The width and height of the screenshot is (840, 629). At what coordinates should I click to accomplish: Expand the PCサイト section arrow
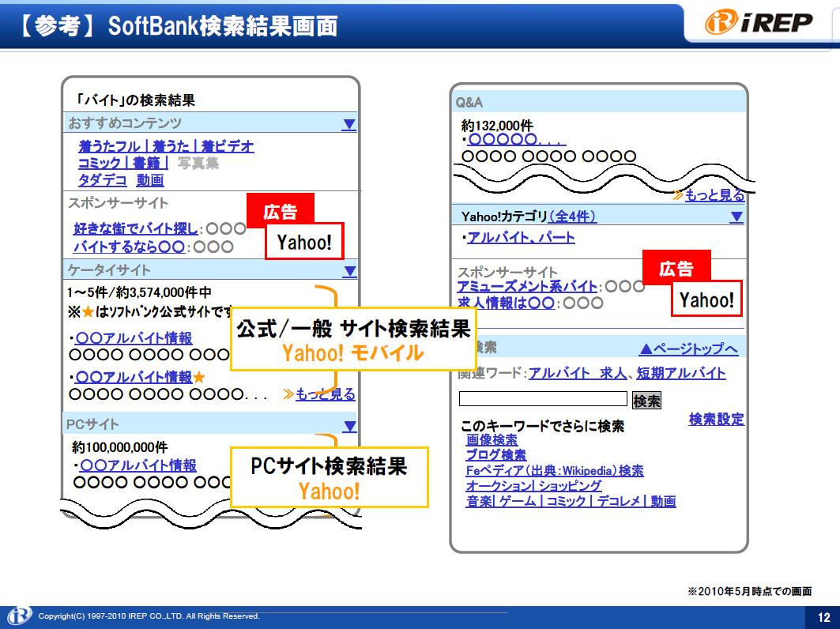click(349, 427)
